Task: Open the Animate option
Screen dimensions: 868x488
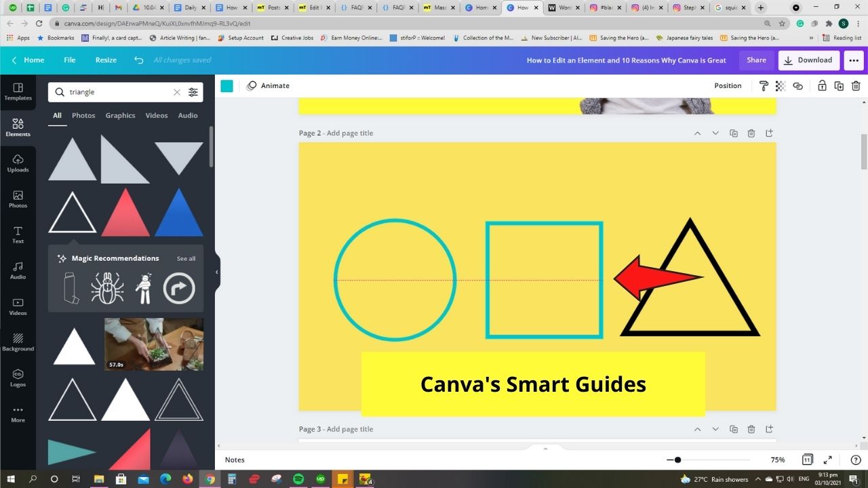Action: (268, 86)
